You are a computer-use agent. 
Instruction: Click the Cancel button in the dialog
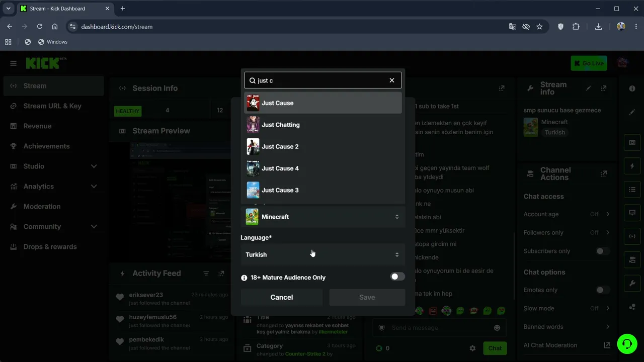282,297
